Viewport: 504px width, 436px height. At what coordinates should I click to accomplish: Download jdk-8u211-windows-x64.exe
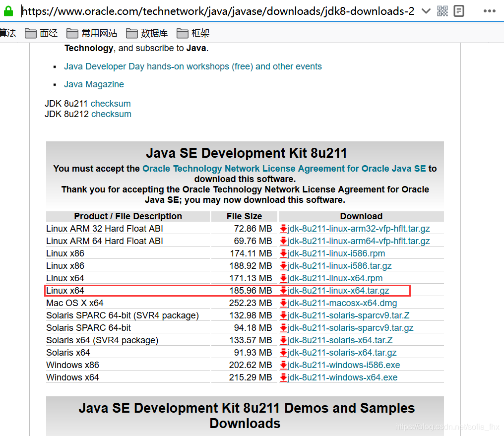342,377
